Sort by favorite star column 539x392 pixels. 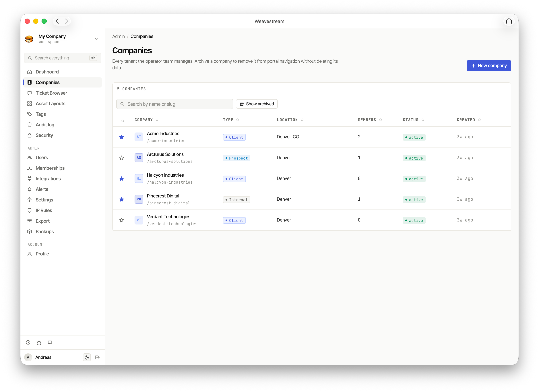tap(123, 121)
